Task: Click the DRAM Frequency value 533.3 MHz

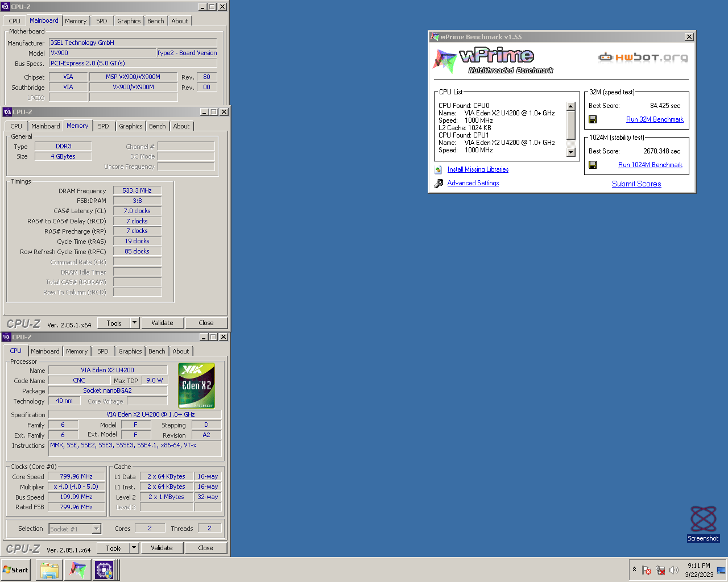Action: [x=137, y=190]
